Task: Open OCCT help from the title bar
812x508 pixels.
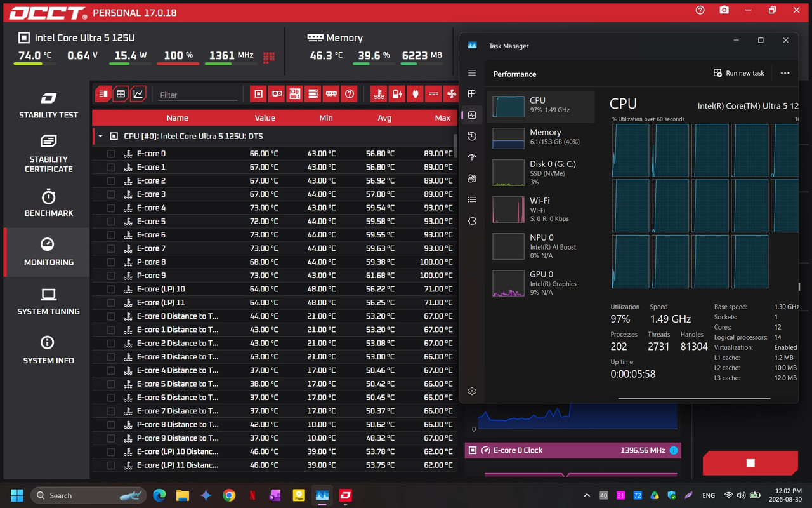Action: point(700,10)
